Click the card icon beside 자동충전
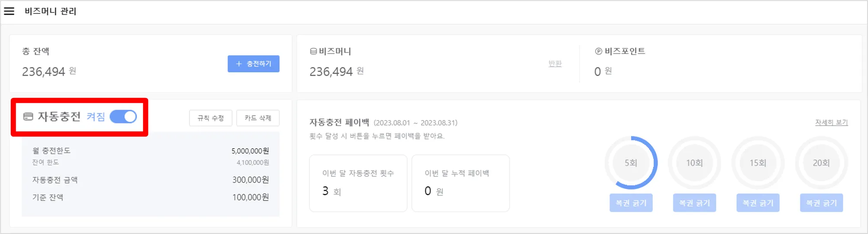Viewport: 868px width, 234px height. coord(28,117)
